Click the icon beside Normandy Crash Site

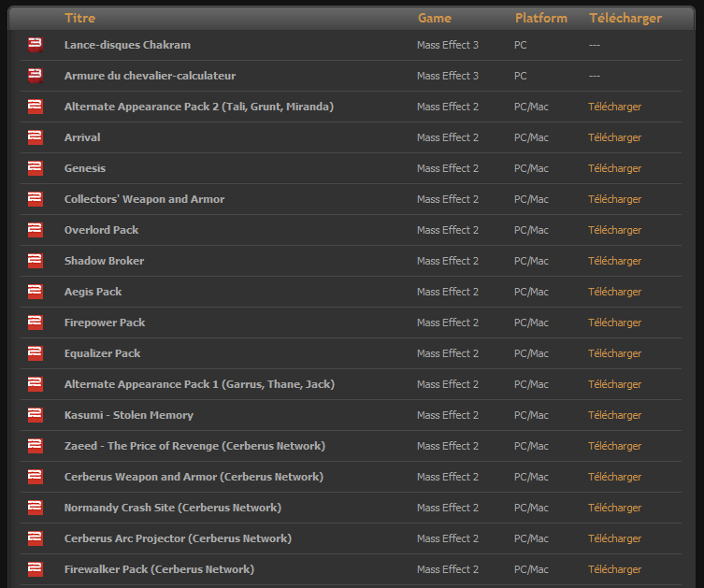tap(36, 508)
